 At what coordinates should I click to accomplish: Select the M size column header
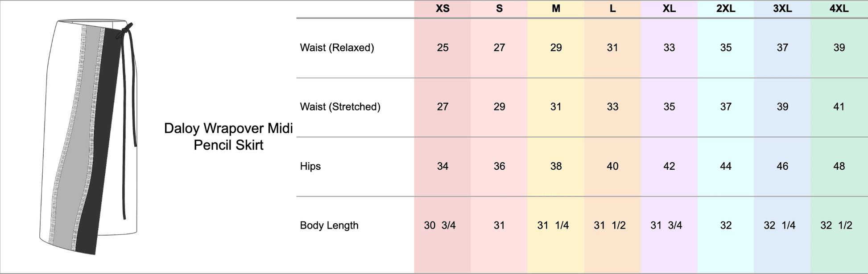click(x=556, y=8)
